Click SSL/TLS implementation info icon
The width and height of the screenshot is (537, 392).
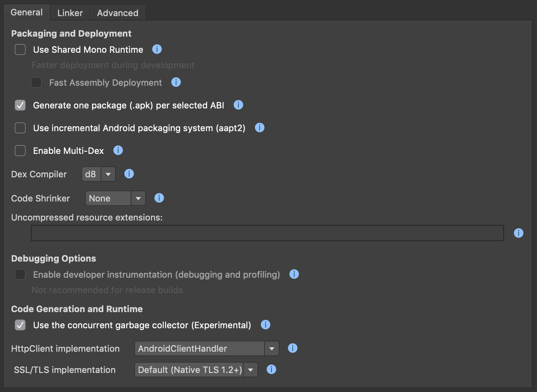coord(271,369)
